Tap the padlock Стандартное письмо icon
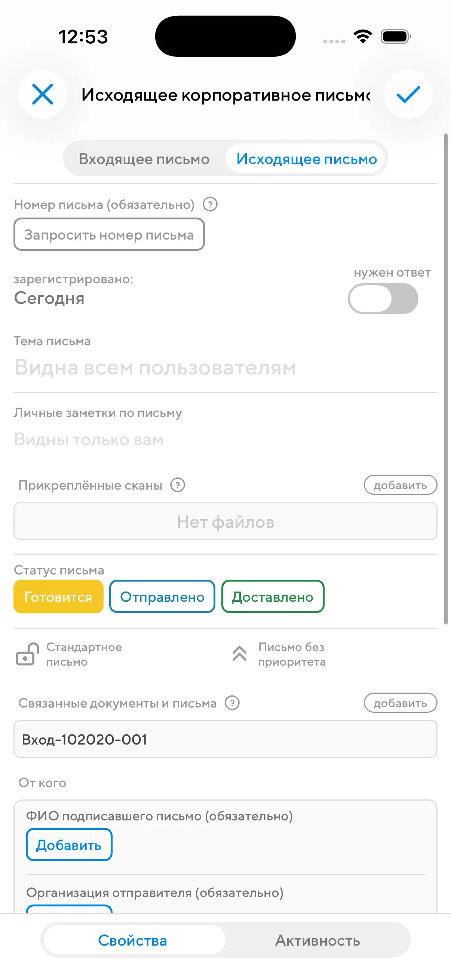This screenshot has width=451, height=980. click(27, 654)
